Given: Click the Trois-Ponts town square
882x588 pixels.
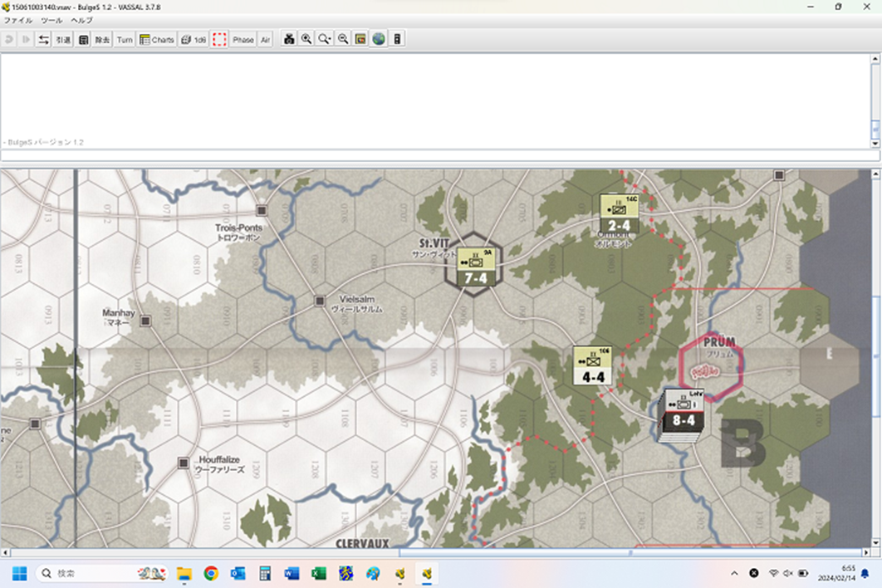Looking at the screenshot, I should pyautogui.click(x=262, y=210).
